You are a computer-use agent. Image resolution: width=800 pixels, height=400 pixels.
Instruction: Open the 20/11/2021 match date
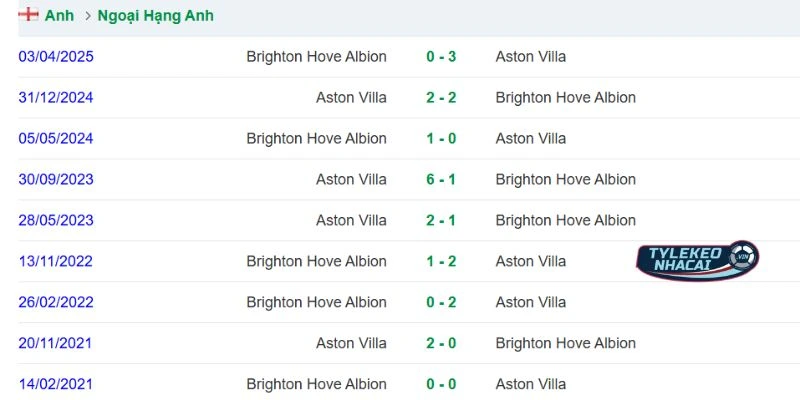[x=56, y=344]
